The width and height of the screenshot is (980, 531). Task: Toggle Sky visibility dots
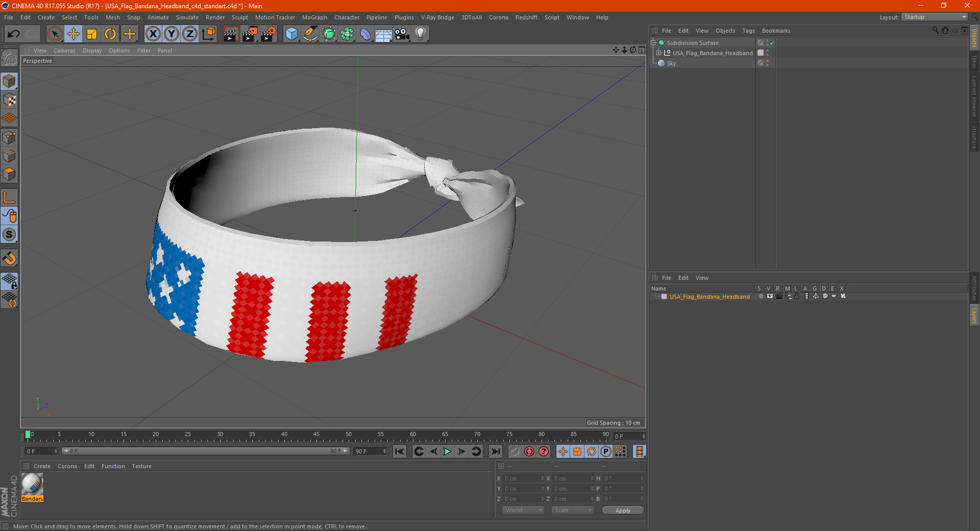(x=767, y=63)
